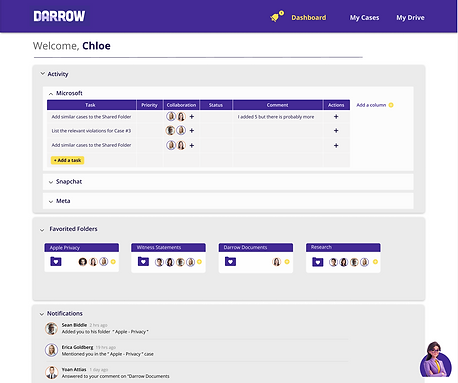Click the Status column header

(216, 105)
